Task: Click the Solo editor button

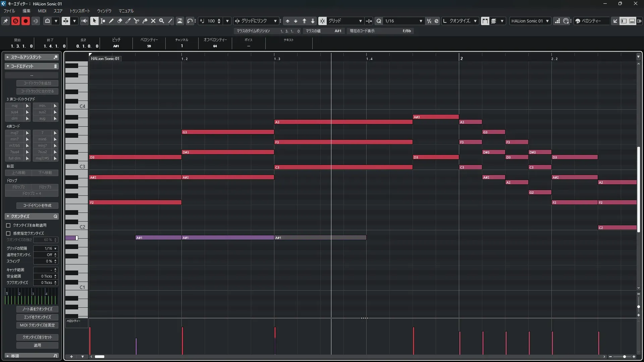Action: tap(15, 21)
